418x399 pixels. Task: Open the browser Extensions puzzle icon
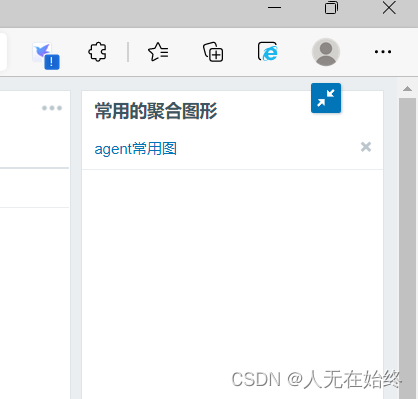pos(97,52)
